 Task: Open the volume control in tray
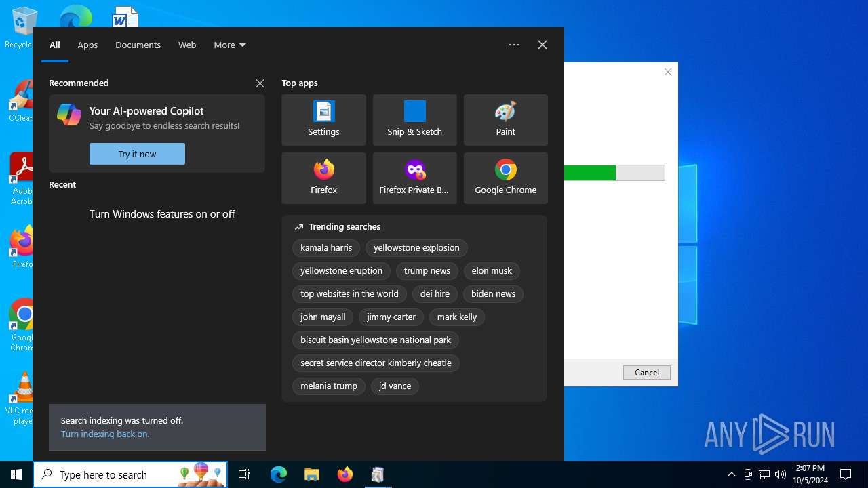(781, 474)
